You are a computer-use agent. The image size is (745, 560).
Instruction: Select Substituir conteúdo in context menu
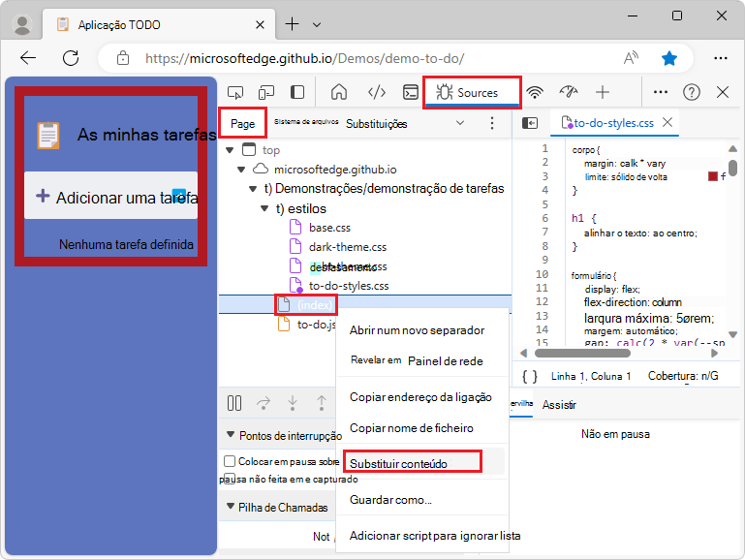[398, 463]
